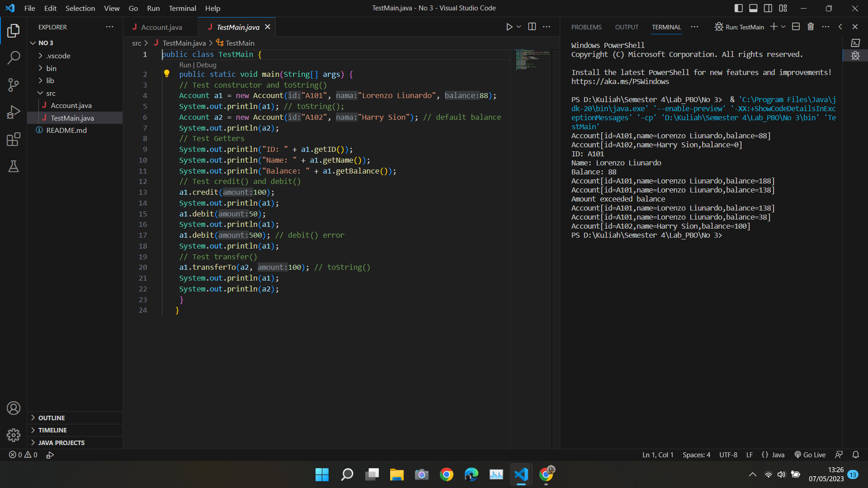
Task: Open the Search view in the sidebar
Action: click(x=14, y=58)
